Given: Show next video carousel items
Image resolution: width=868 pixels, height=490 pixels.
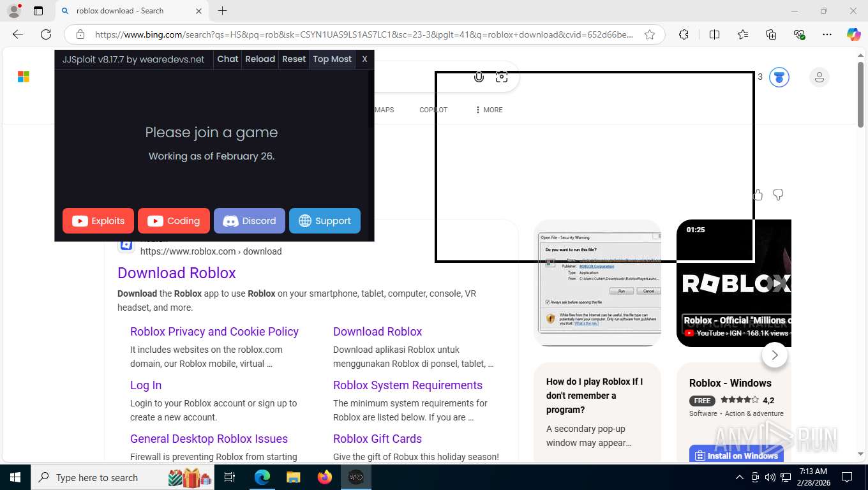Looking at the screenshot, I should tap(774, 355).
